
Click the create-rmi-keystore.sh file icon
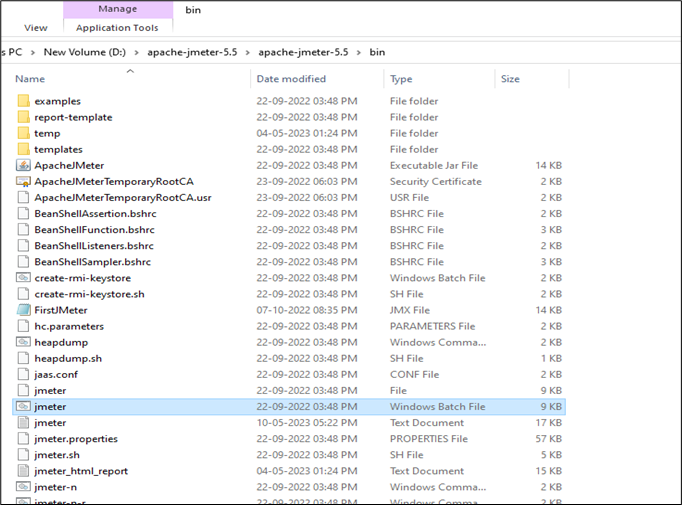[x=23, y=294]
